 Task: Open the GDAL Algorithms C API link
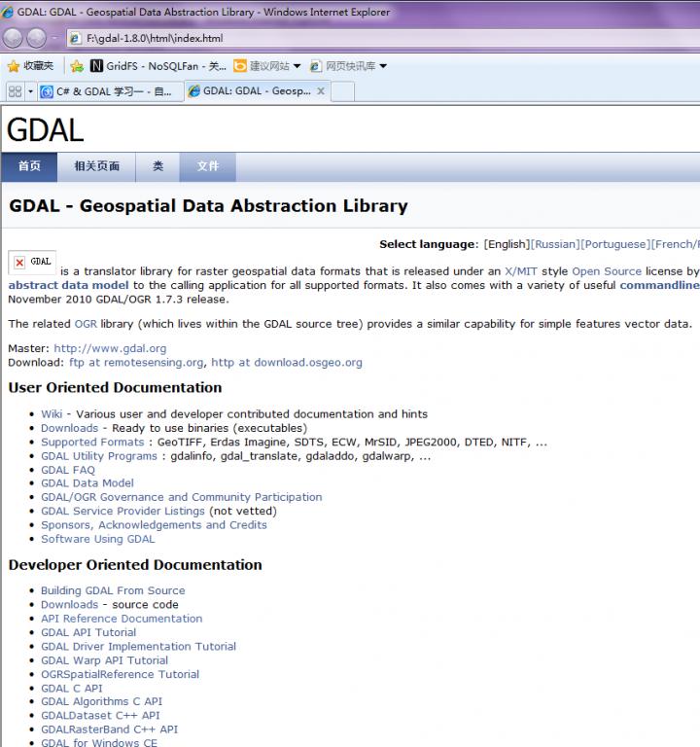pos(101,701)
